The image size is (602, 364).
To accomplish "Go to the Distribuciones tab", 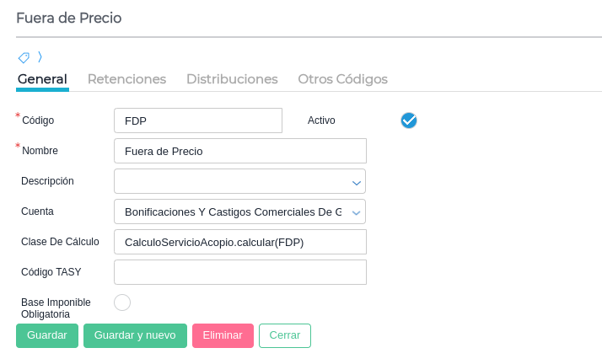I will (232, 79).
